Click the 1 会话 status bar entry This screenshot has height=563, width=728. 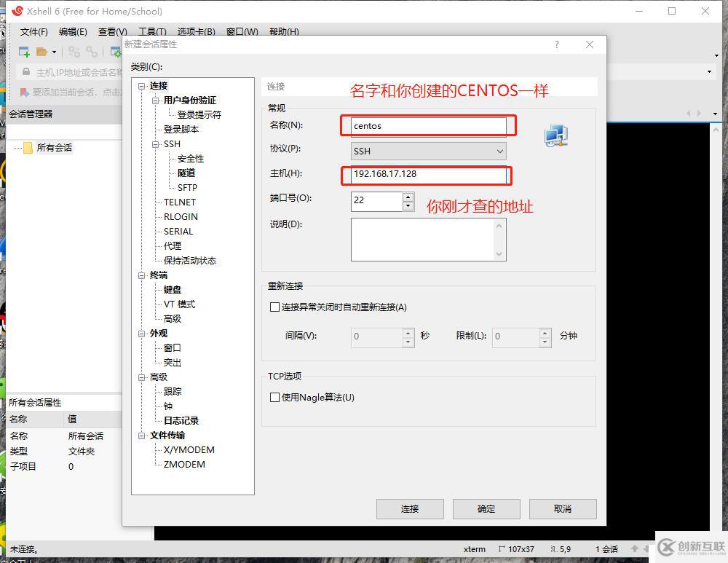tap(607, 549)
